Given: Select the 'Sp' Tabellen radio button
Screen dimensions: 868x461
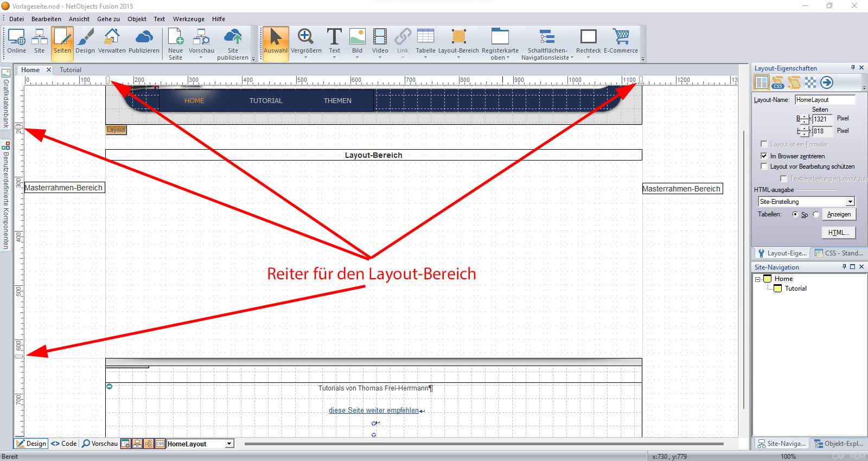Looking at the screenshot, I should [x=795, y=215].
